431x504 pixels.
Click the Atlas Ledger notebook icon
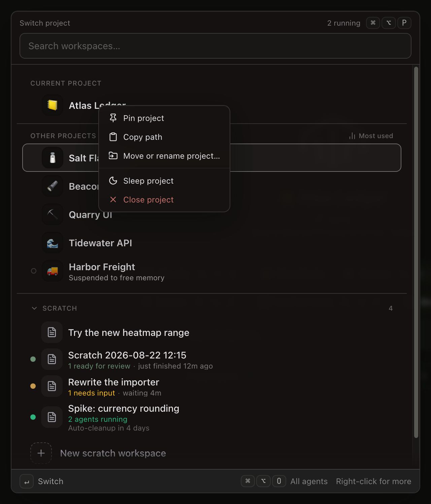click(x=53, y=105)
